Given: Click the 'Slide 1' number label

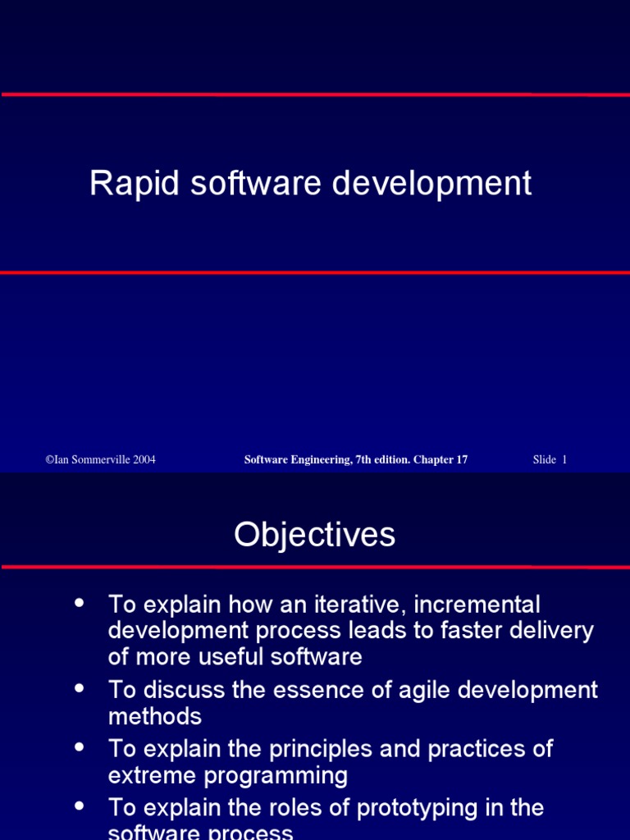Looking at the screenshot, I should click(x=550, y=459).
